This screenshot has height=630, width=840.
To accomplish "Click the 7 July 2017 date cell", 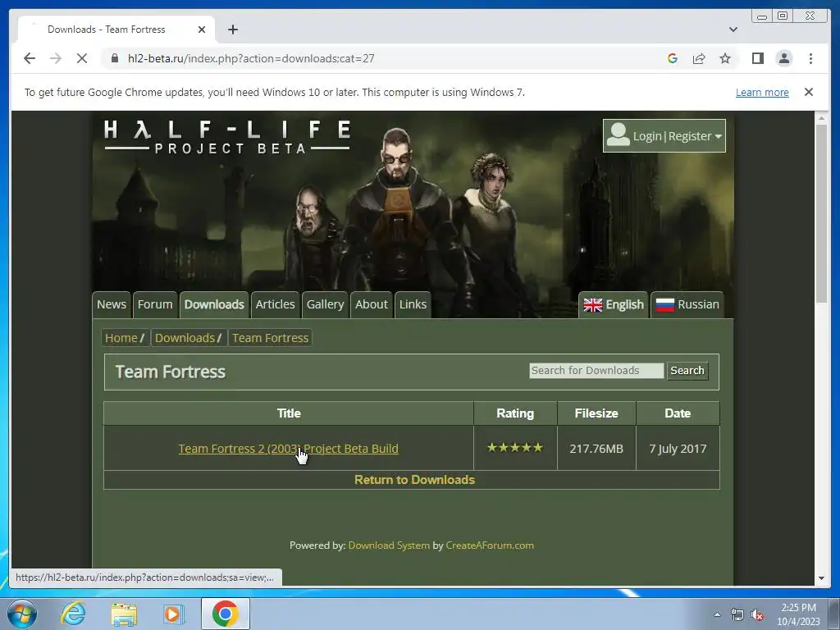I will (678, 449).
